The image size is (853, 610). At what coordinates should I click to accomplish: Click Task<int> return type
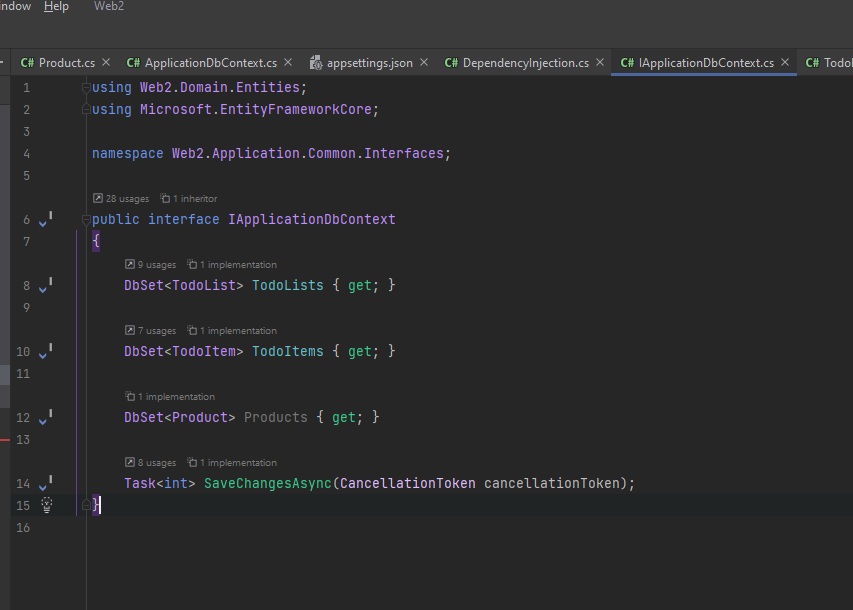click(x=159, y=483)
